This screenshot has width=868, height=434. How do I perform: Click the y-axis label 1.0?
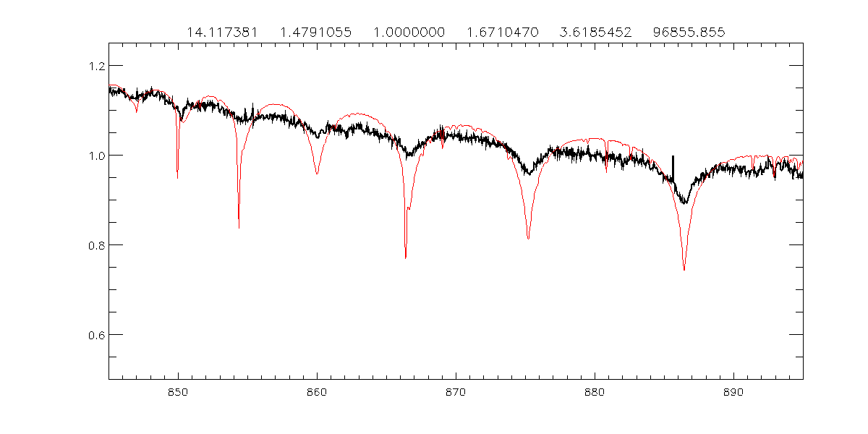(94, 156)
